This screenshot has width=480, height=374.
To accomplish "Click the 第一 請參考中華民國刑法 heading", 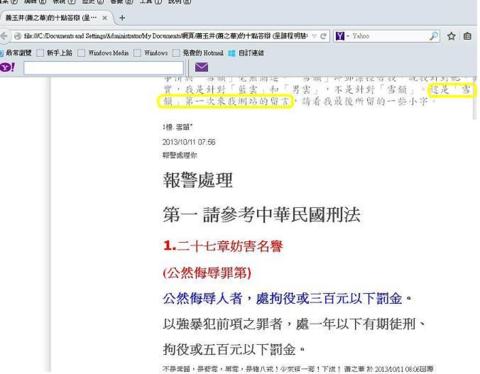I will [262, 214].
